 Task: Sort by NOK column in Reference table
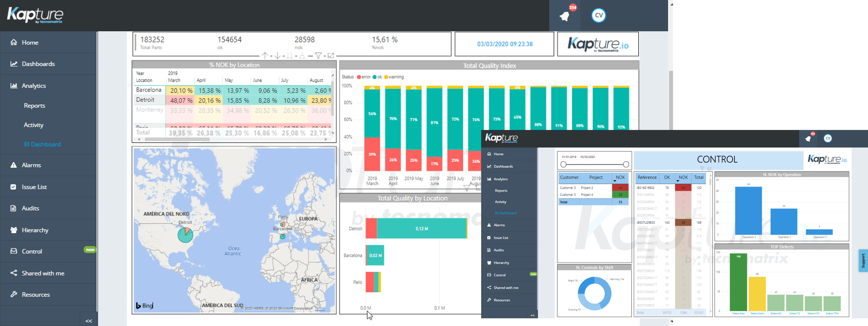pos(683,177)
